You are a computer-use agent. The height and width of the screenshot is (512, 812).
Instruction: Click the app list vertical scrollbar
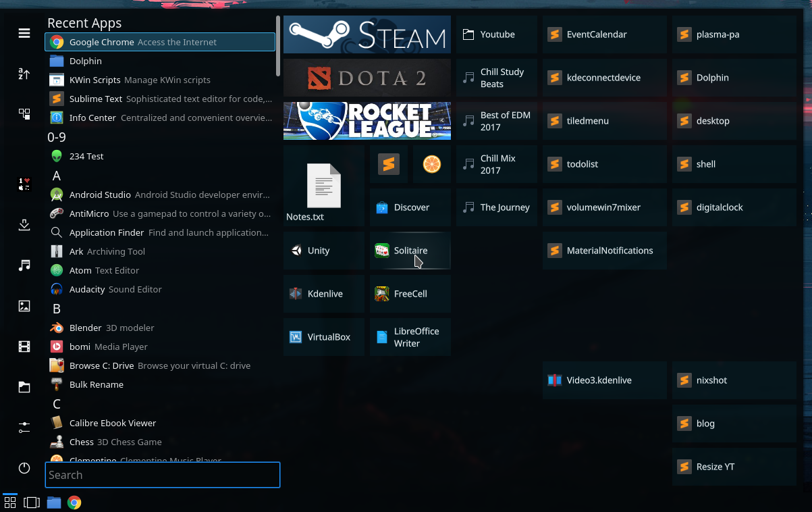[278, 45]
